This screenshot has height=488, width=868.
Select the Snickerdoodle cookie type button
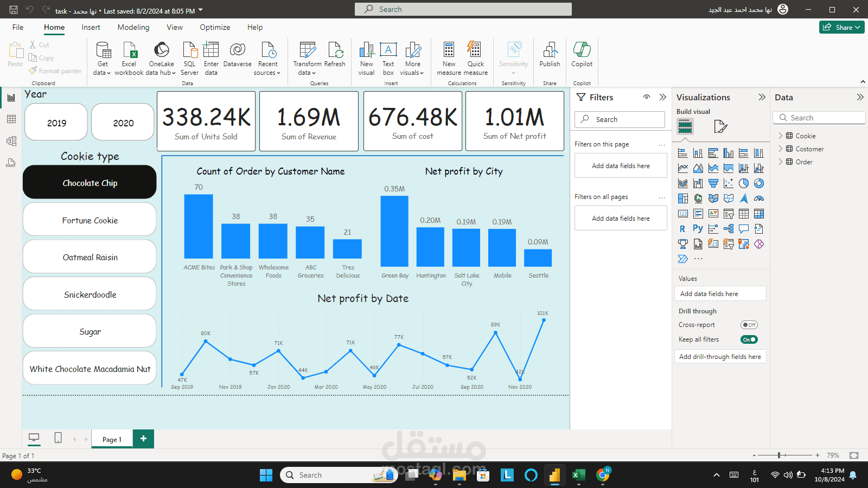click(90, 294)
